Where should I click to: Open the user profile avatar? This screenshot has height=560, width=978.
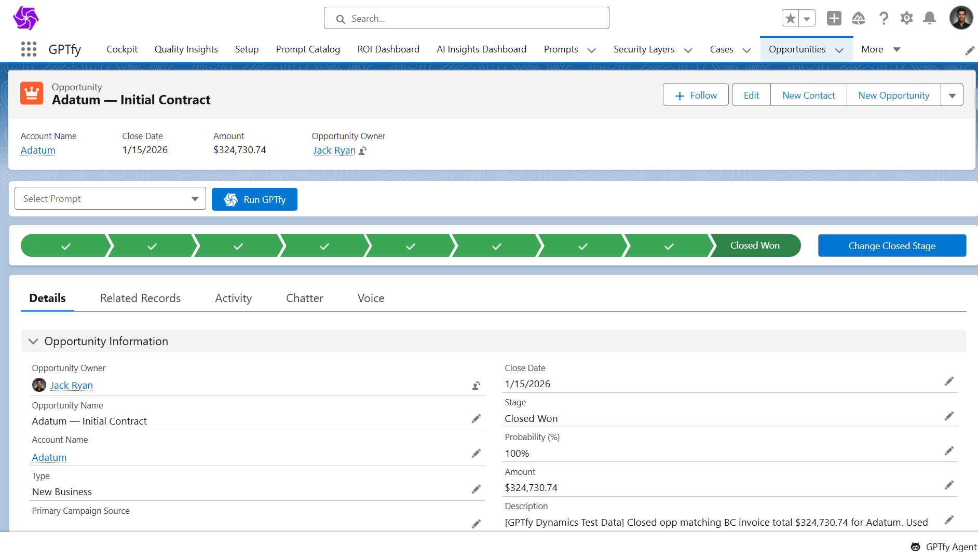pos(961,18)
